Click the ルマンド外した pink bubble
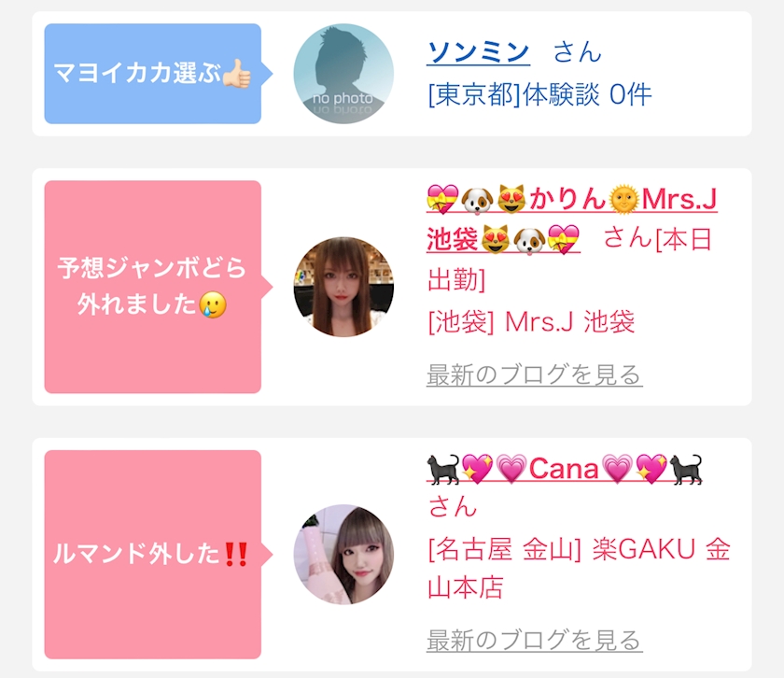Viewport: 784px width, 678px height. (x=153, y=555)
